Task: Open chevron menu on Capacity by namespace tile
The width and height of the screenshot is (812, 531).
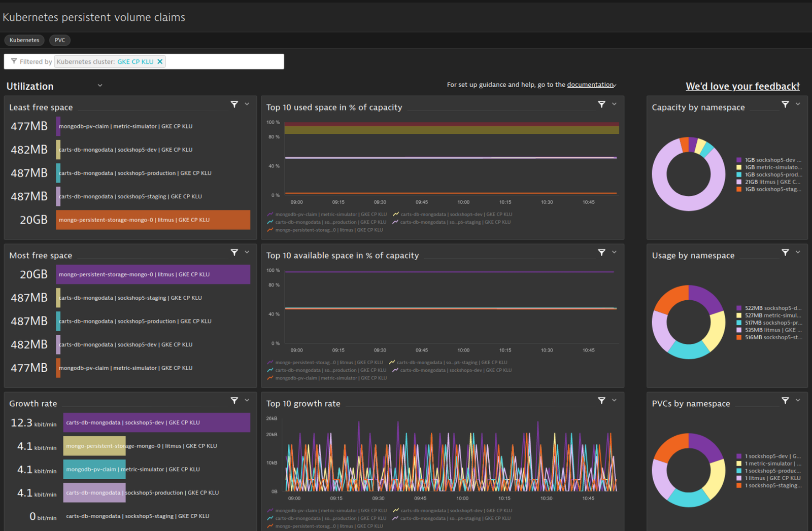Action: pos(798,104)
